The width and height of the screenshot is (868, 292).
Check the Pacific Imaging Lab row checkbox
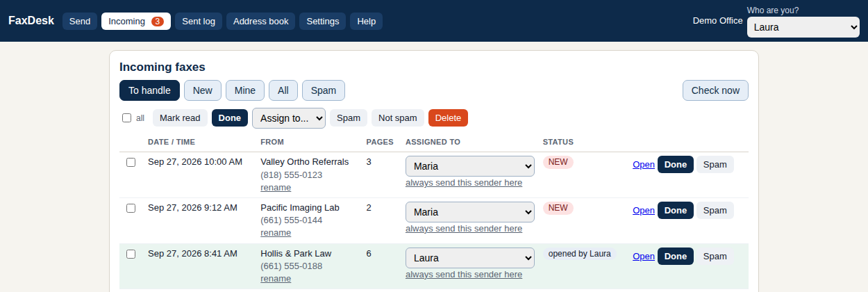coord(131,208)
